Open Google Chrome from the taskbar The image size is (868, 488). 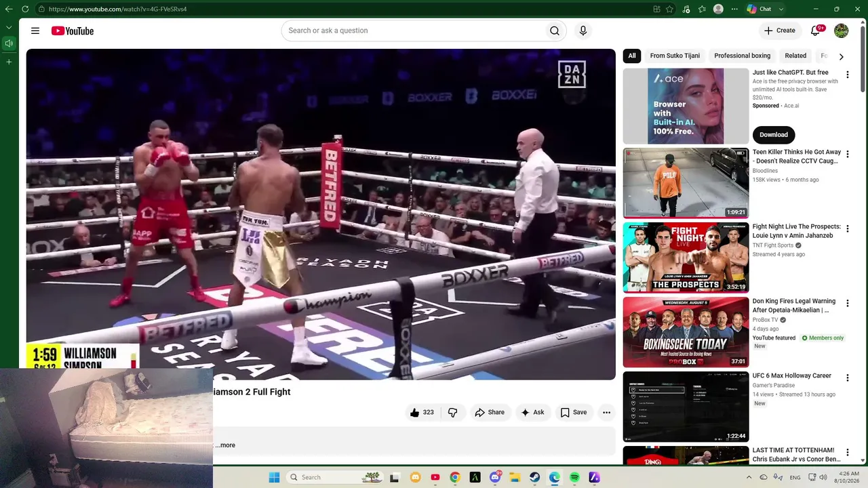tap(455, 477)
